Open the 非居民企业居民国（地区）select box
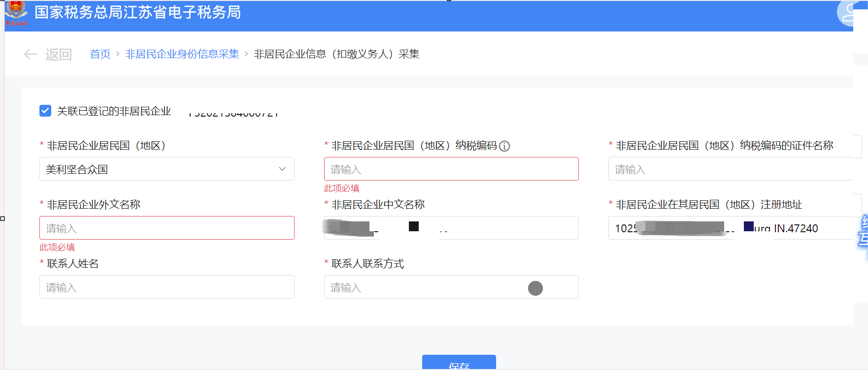868x370 pixels. [158, 169]
